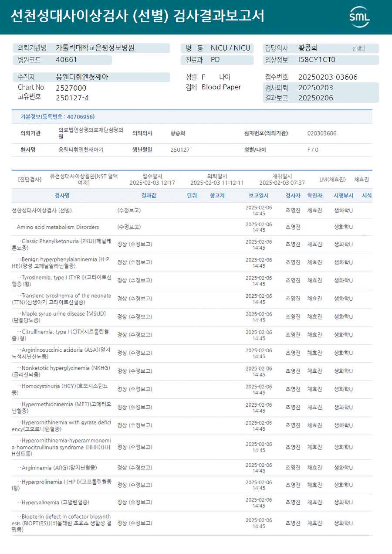Click the 단위 column header

point(192,196)
